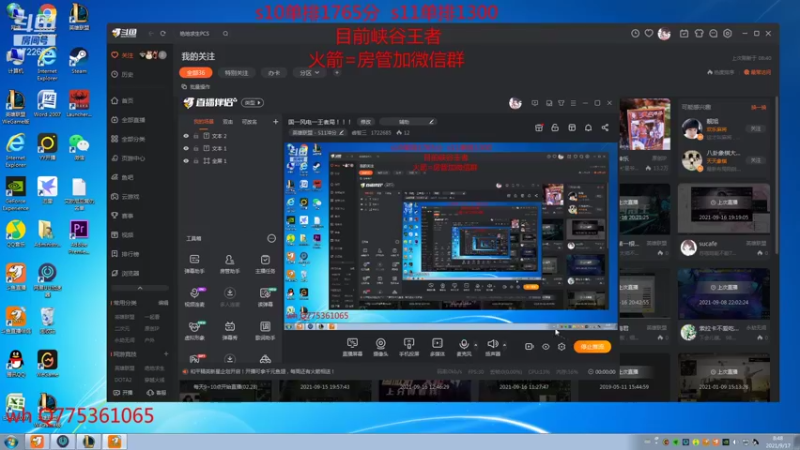This screenshot has height=450, width=800.
Task: Collapse the 工具箱 toolbox panel
Action: 271,238
